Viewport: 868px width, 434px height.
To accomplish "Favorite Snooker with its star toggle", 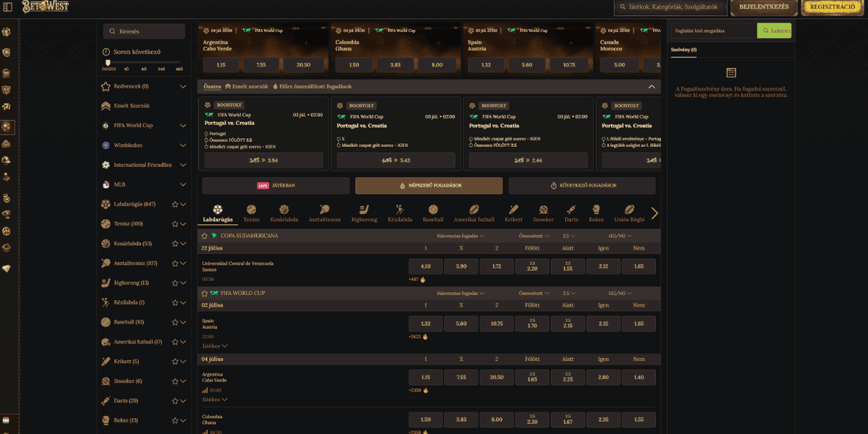I will [174, 380].
